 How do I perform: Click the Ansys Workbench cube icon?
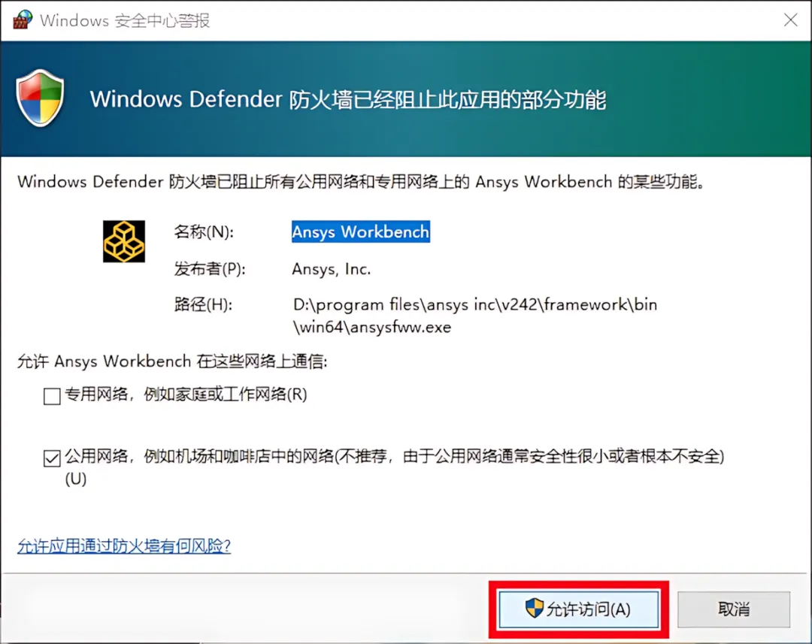[x=124, y=241]
